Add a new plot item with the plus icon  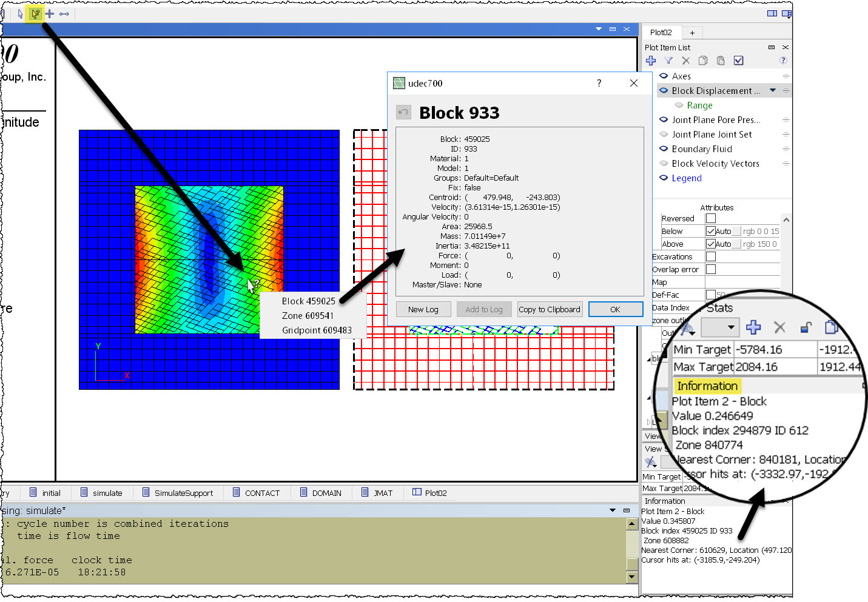click(x=651, y=61)
